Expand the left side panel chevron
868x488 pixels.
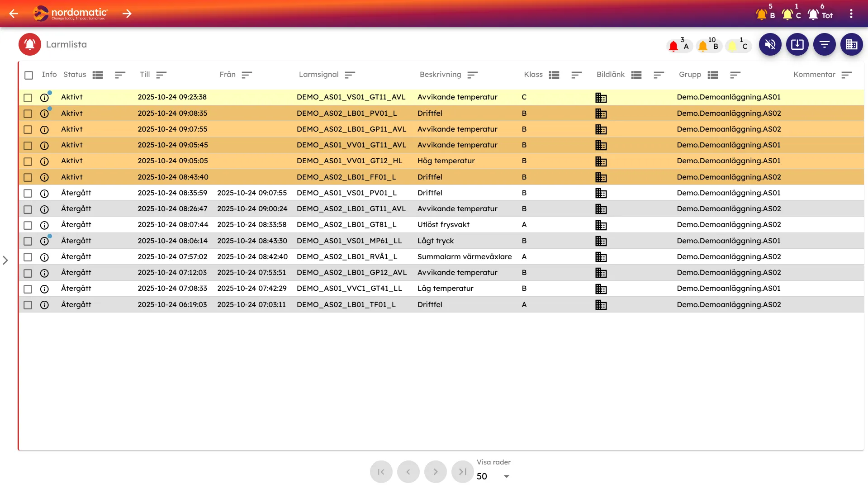pos(5,261)
